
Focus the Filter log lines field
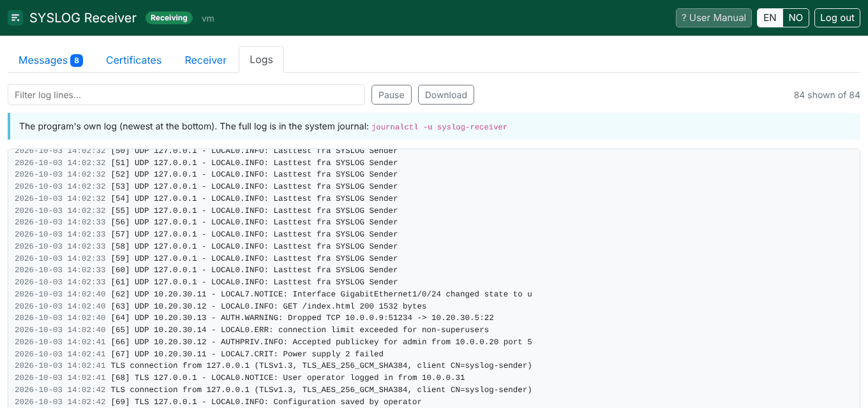click(186, 95)
